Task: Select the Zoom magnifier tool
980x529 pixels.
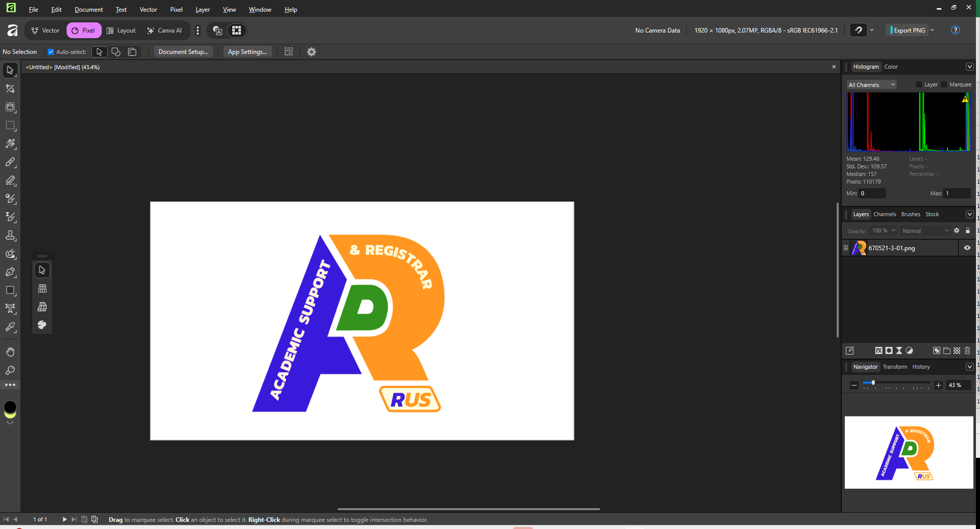Action: click(10, 370)
